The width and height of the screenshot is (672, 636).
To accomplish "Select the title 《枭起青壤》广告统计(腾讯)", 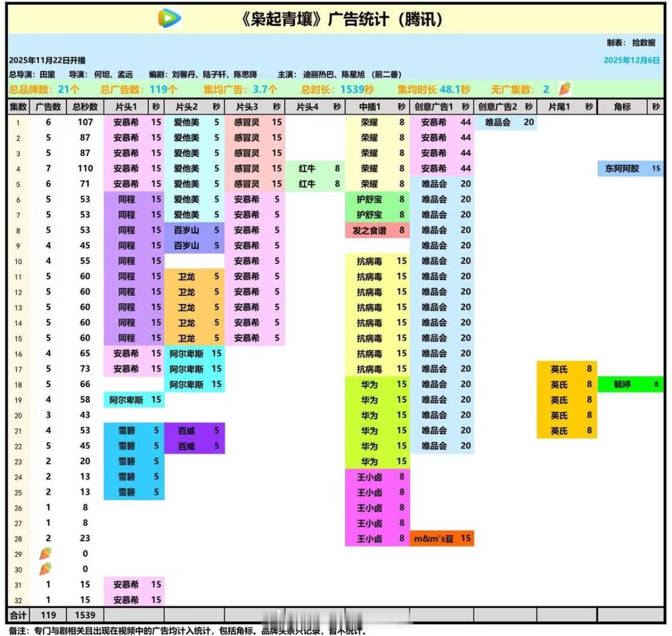I will coord(342,19).
